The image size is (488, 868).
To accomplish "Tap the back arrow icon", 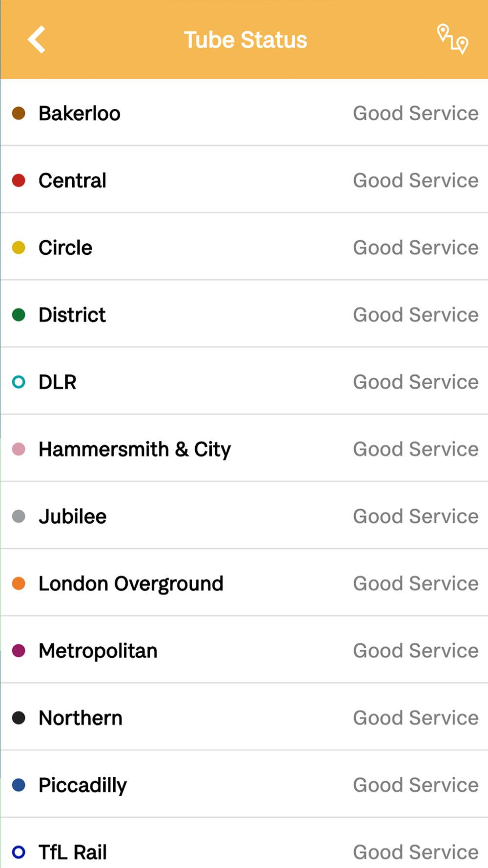I will 37,40.
